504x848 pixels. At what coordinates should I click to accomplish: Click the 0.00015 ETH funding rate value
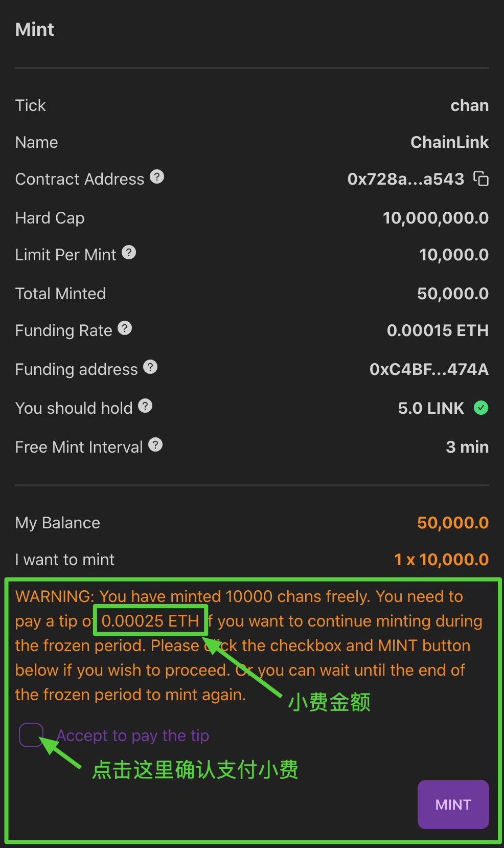(x=438, y=330)
